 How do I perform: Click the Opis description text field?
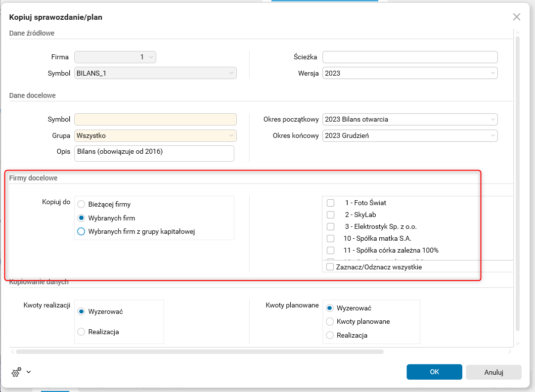point(154,153)
